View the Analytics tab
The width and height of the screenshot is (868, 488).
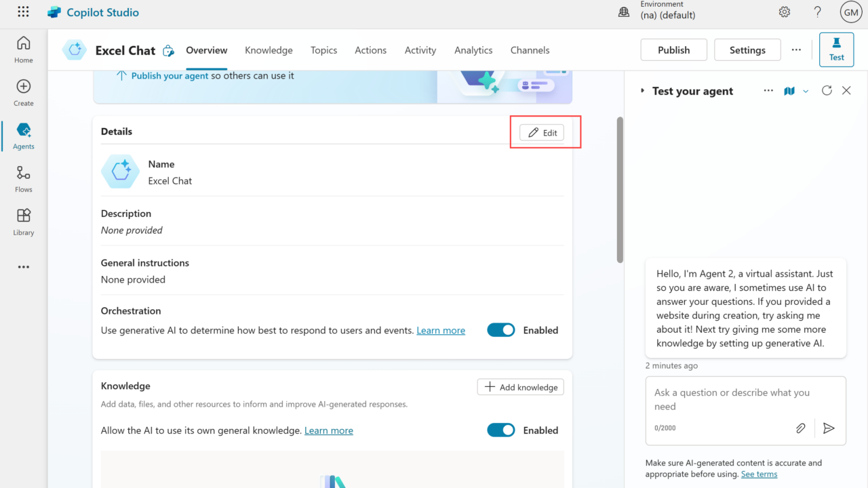pos(473,50)
